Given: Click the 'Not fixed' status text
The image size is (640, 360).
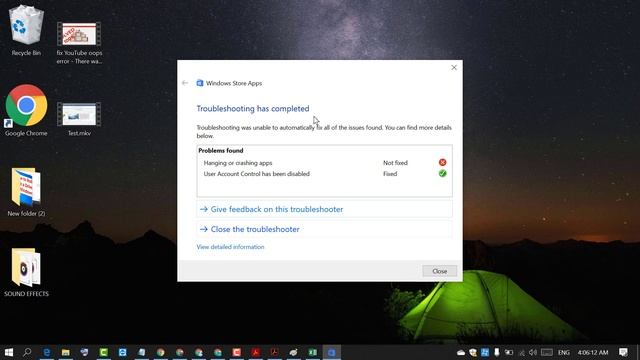Looking at the screenshot, I should tap(395, 162).
